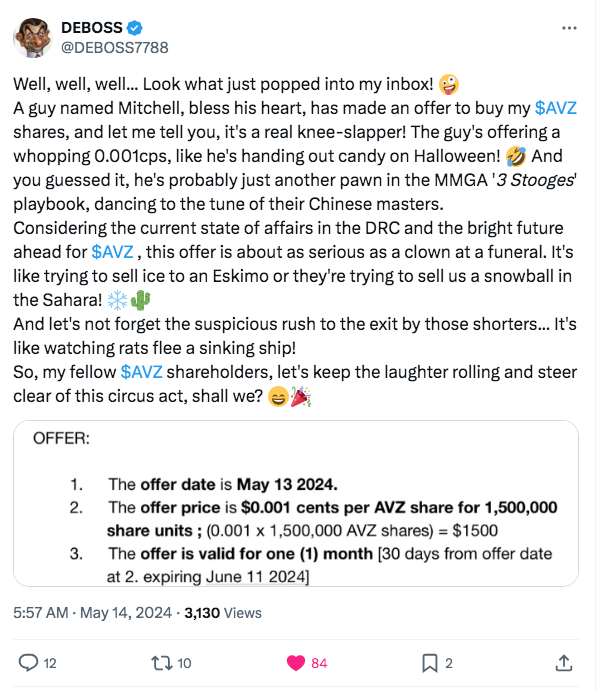Repost this tweet using the retweet icon
Viewport: 607px width, 693px height.
point(160,662)
